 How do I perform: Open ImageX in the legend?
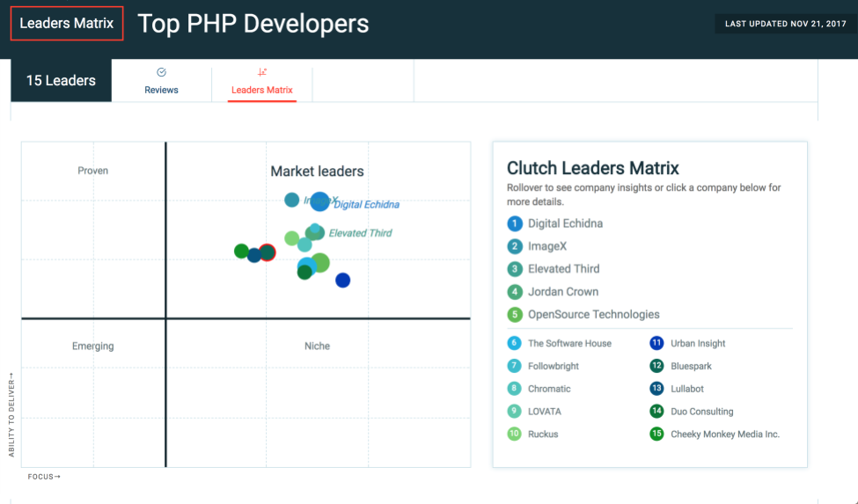(547, 246)
